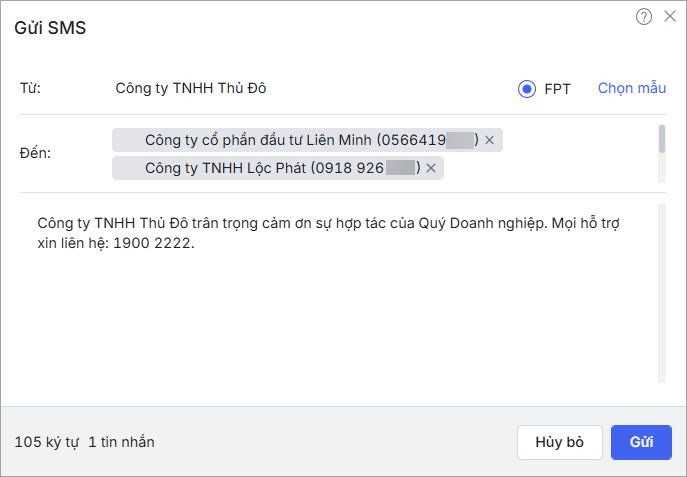Click the 105 ký tự character counter
Image resolution: width=687 pixels, height=477 pixels.
click(46, 442)
